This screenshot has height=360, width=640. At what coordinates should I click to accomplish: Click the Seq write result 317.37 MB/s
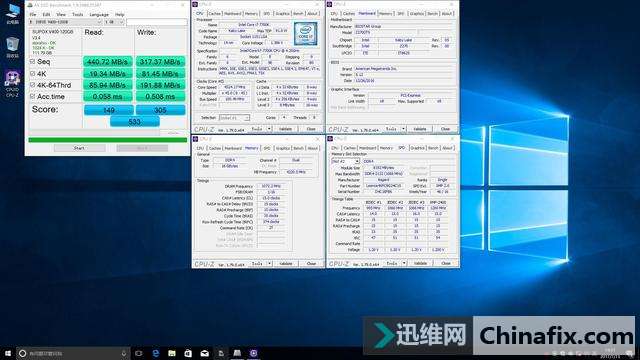pyautogui.click(x=160, y=62)
